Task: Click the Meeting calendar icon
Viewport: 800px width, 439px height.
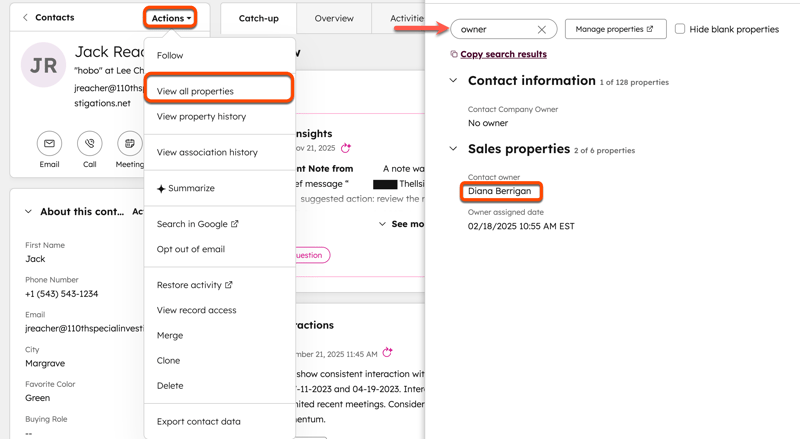Action: (x=130, y=143)
